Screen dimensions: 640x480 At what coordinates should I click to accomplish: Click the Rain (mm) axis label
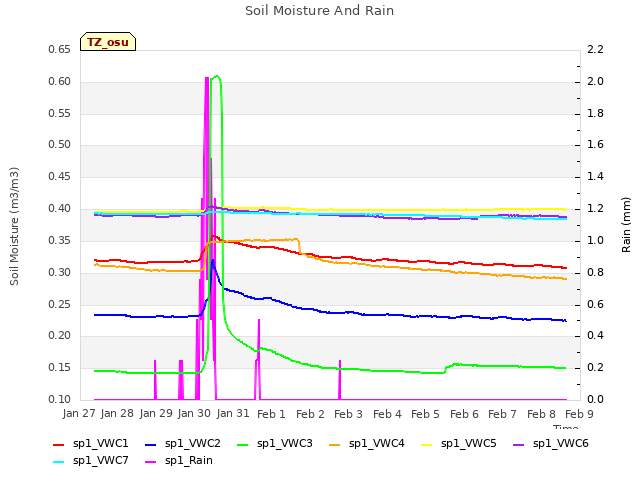626,225
